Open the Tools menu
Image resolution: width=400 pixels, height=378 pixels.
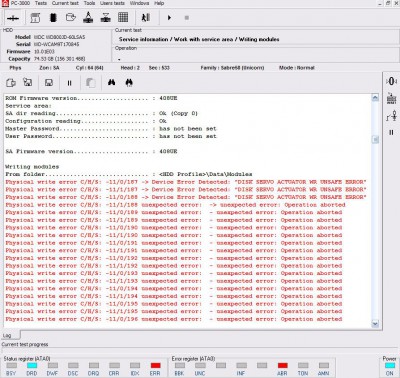coord(89,3)
